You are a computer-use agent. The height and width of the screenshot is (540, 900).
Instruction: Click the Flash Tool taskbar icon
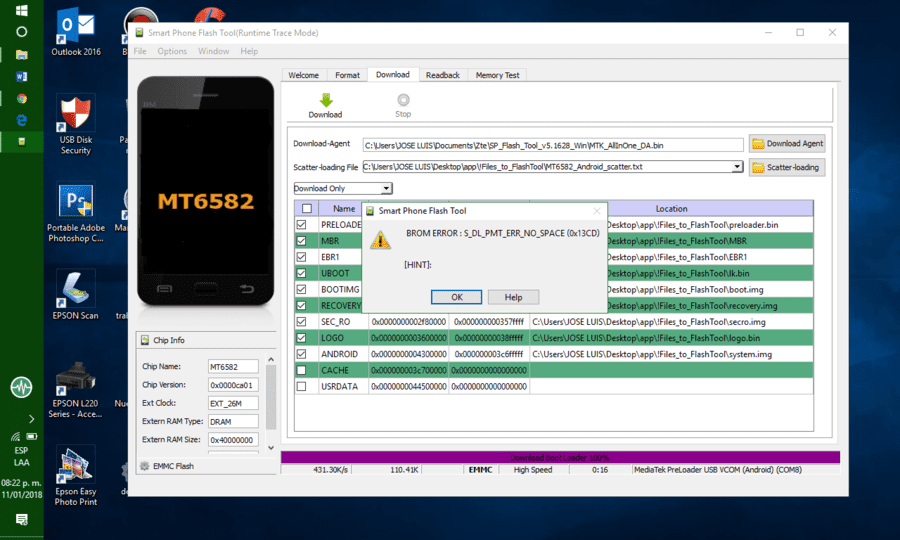coord(22,142)
